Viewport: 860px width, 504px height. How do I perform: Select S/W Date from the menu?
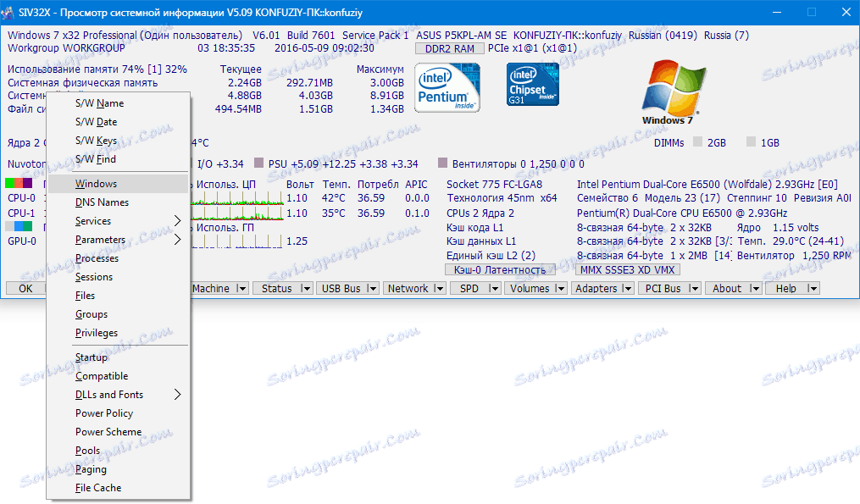click(119, 122)
